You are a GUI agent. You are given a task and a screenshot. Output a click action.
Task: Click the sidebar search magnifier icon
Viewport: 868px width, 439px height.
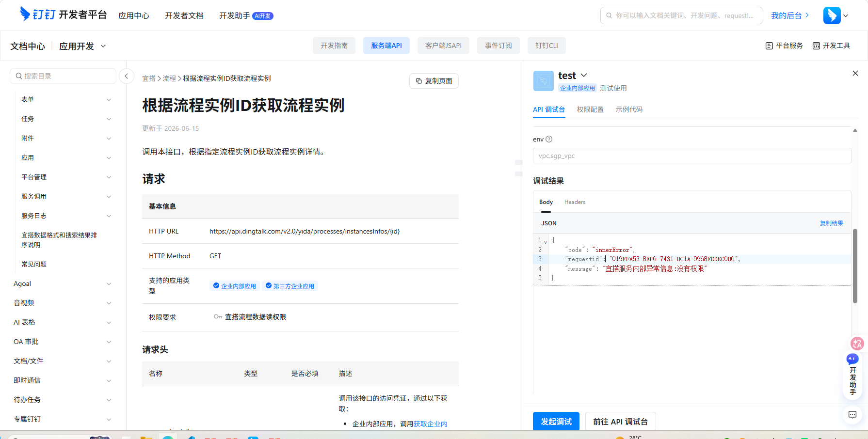19,76
